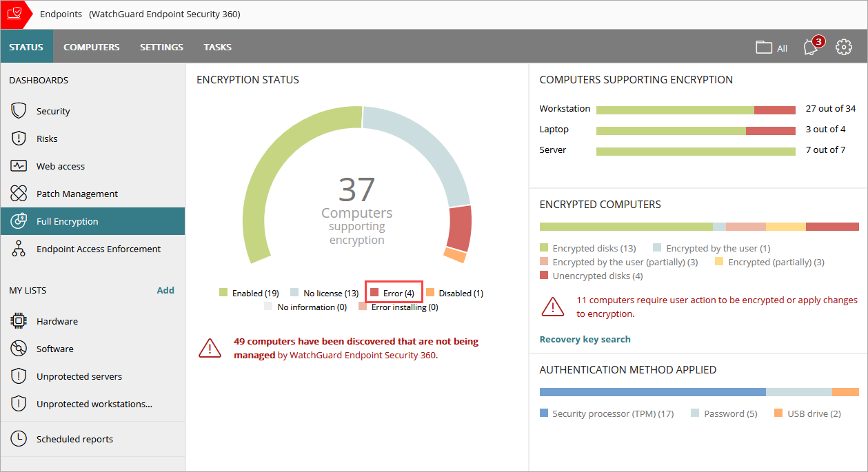
Task: Open the notifications bell icon
Action: (x=812, y=46)
